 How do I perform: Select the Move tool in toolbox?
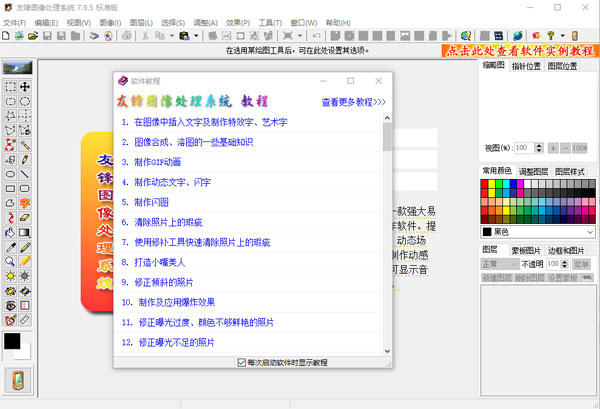[25, 87]
